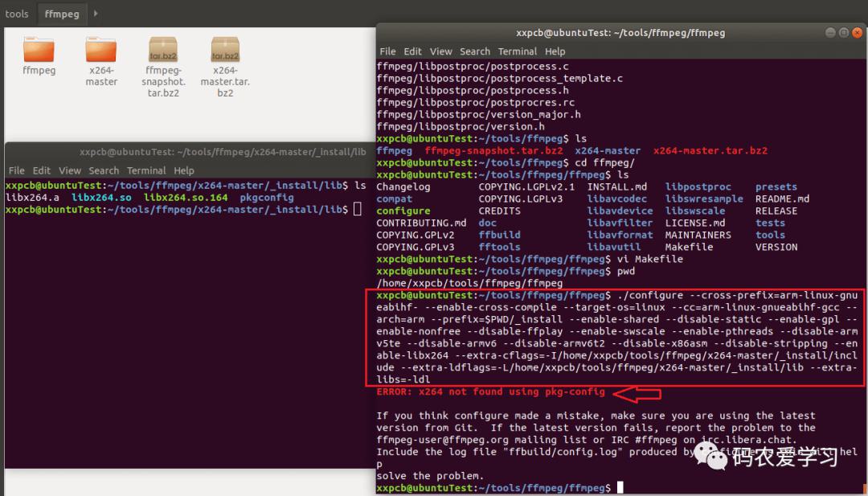This screenshot has width=868, height=496.
Task: Close the right terminal window
Action: [857, 33]
